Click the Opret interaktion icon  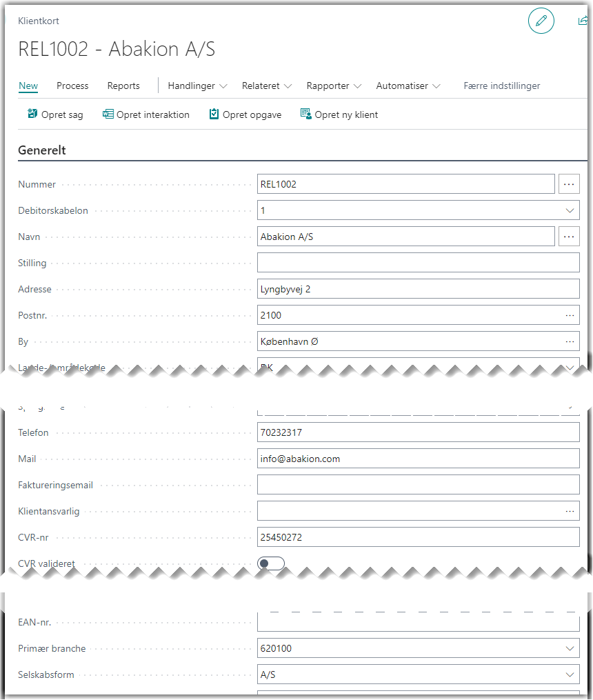pyautogui.click(x=108, y=114)
